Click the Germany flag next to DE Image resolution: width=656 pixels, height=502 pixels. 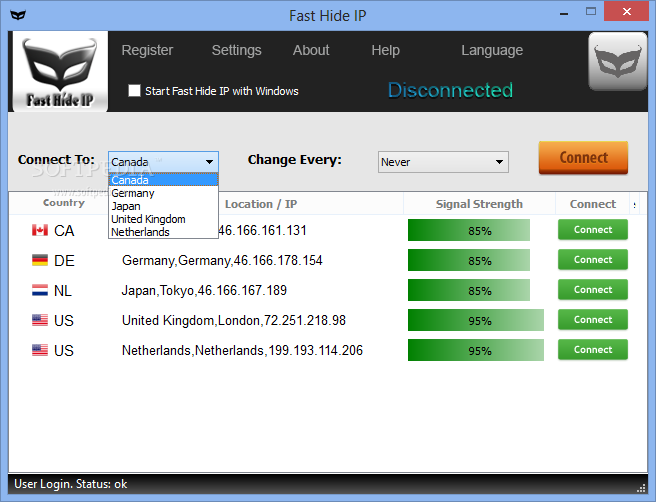[40, 260]
